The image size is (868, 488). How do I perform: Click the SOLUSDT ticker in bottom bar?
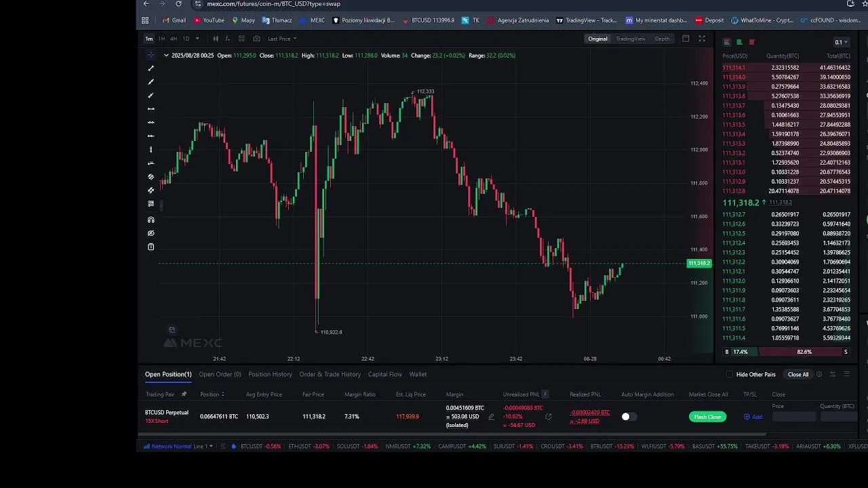click(357, 446)
